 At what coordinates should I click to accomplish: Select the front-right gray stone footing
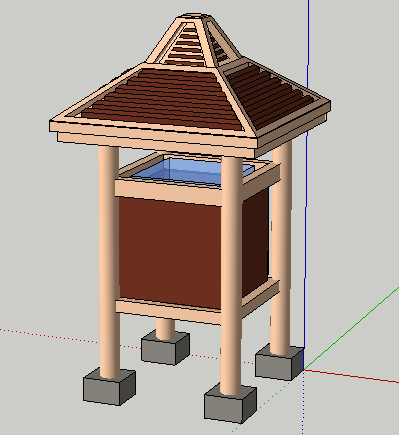tap(230, 403)
